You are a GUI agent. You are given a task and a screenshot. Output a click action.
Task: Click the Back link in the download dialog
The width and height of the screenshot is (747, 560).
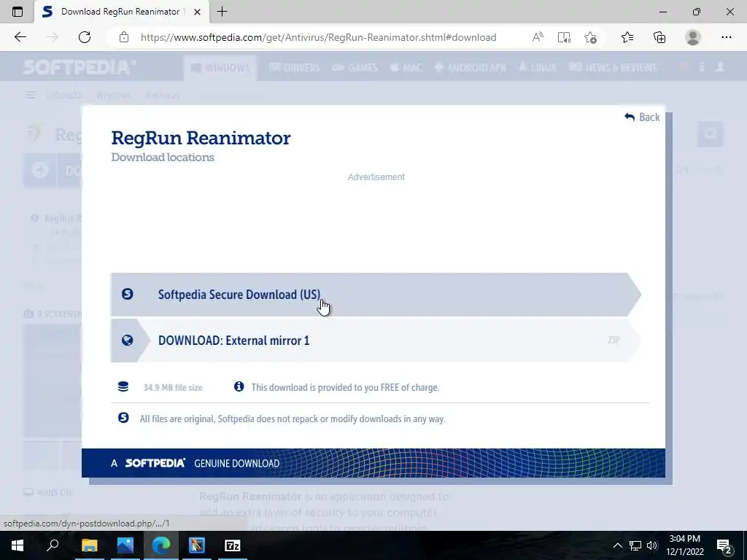642,117
